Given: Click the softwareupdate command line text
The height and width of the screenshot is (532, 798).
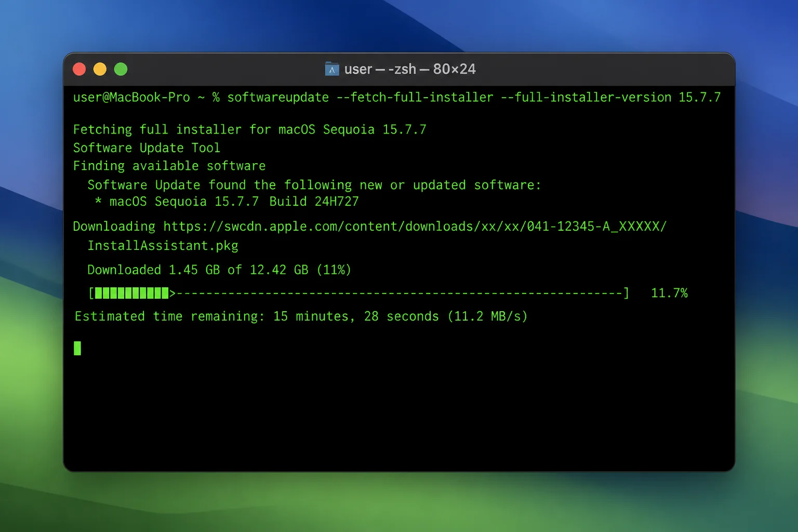Looking at the screenshot, I should click(474, 97).
